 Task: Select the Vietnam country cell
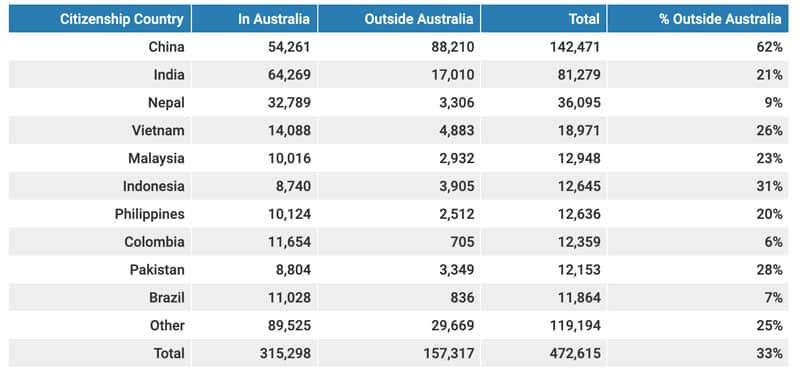pos(158,131)
